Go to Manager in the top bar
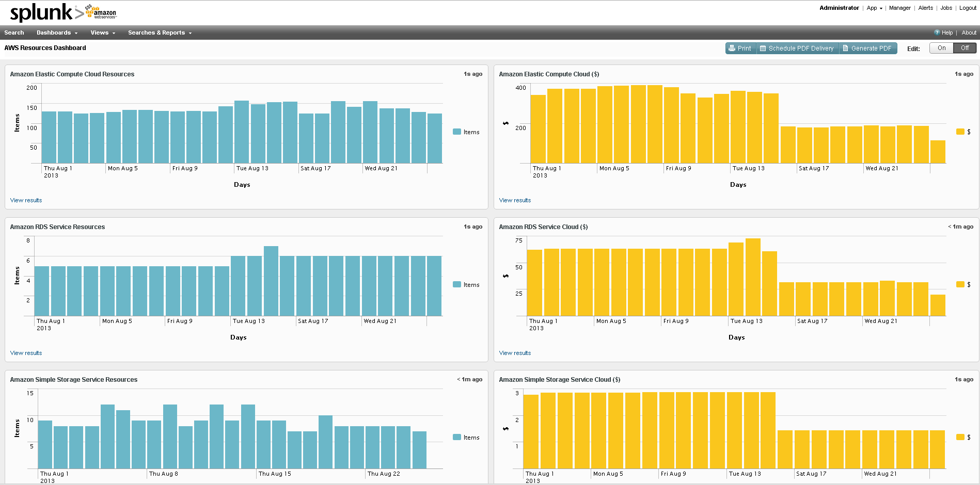 coord(899,8)
